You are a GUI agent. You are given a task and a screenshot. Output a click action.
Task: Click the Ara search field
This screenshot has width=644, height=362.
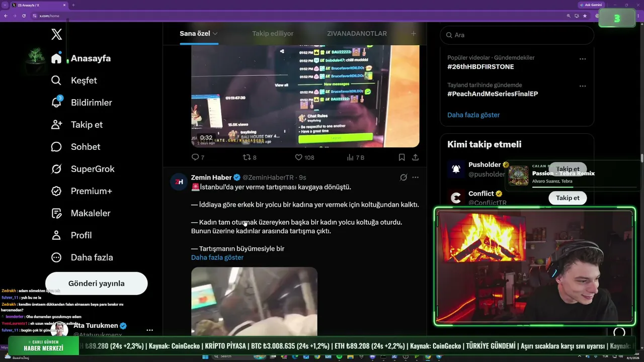[x=517, y=35]
